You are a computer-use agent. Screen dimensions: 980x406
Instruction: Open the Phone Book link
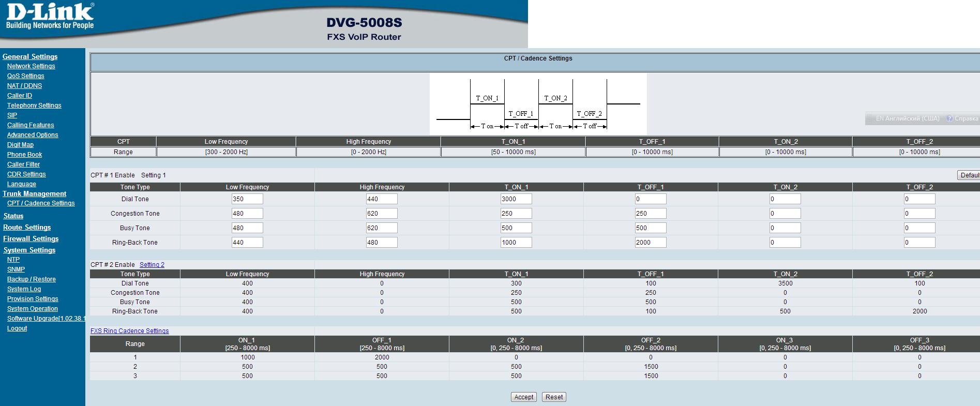tap(25, 155)
